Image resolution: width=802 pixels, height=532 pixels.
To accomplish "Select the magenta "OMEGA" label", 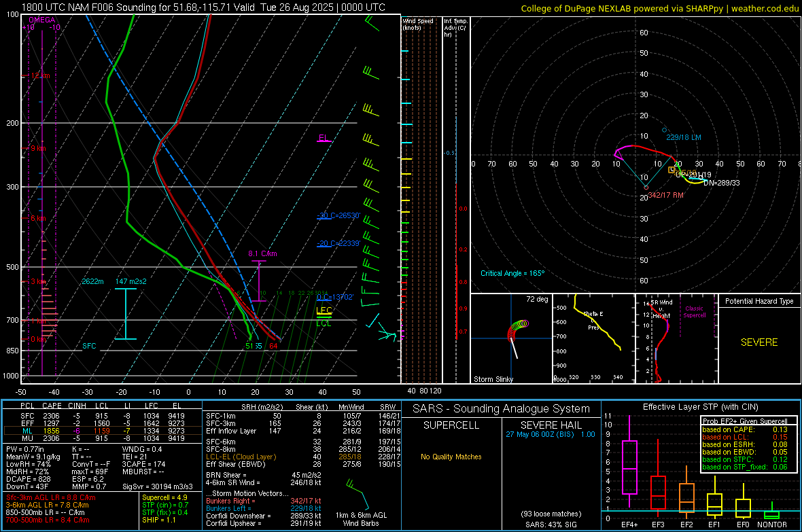I will [x=42, y=20].
